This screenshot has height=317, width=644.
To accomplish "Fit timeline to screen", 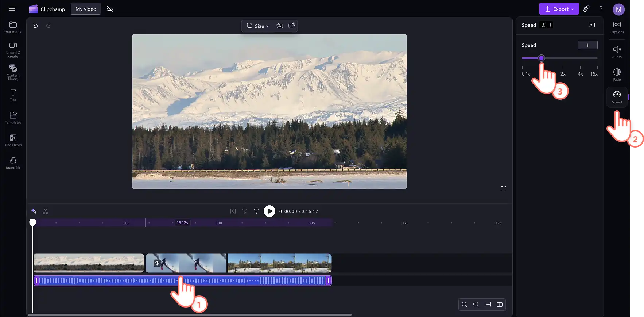I will 488,304.
